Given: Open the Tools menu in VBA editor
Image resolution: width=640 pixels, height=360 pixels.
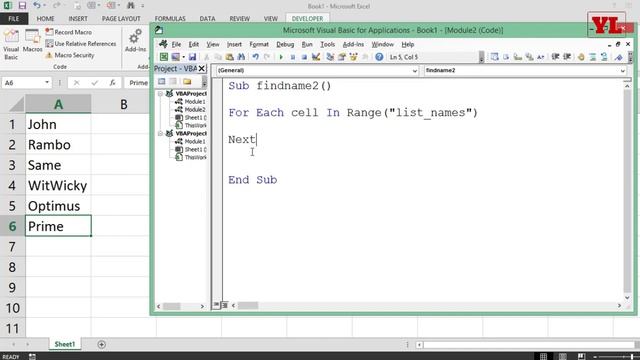Looking at the screenshot, I should 327,44.
